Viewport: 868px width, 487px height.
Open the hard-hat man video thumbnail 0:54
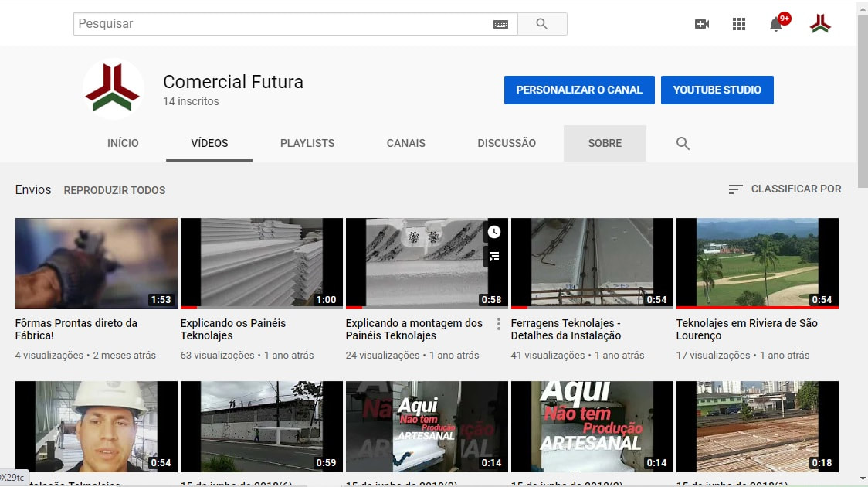[x=97, y=426]
